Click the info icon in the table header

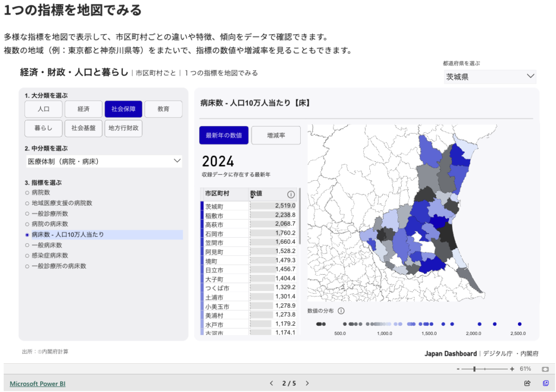click(x=290, y=194)
